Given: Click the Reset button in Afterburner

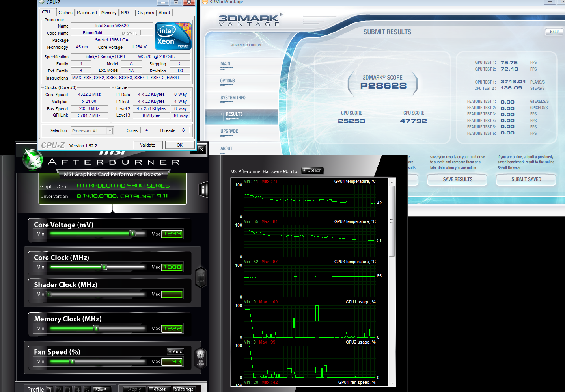Looking at the screenshot, I should [x=159, y=389].
